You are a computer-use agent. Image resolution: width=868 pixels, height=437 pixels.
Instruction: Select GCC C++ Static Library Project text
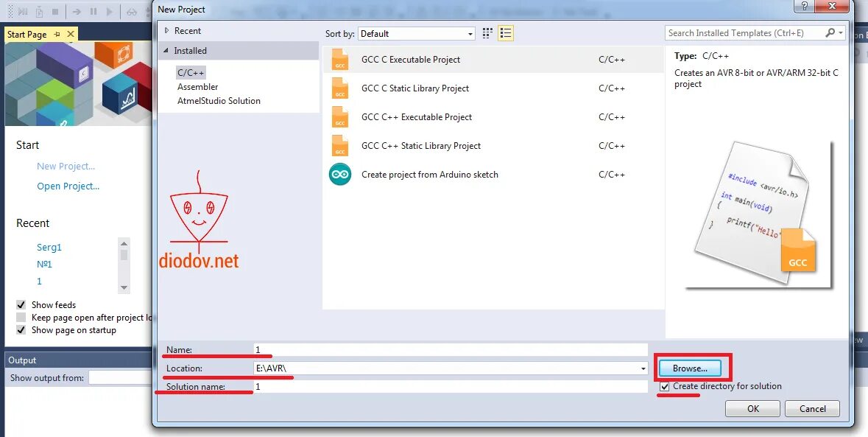click(x=421, y=146)
